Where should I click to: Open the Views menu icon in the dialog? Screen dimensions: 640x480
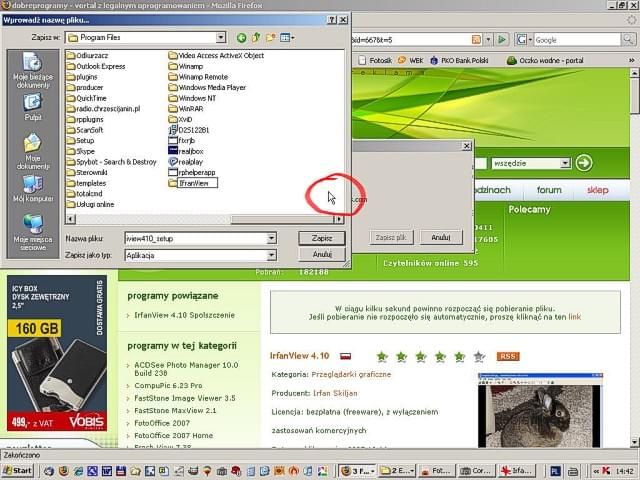pos(287,38)
